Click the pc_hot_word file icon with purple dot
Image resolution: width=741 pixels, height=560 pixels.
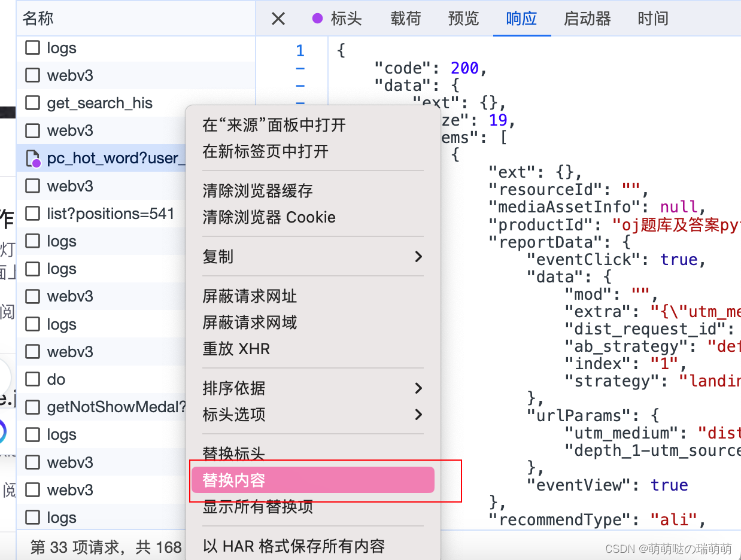point(33,159)
